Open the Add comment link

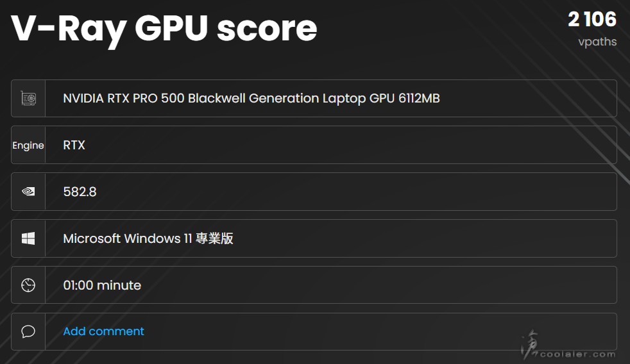tap(103, 331)
